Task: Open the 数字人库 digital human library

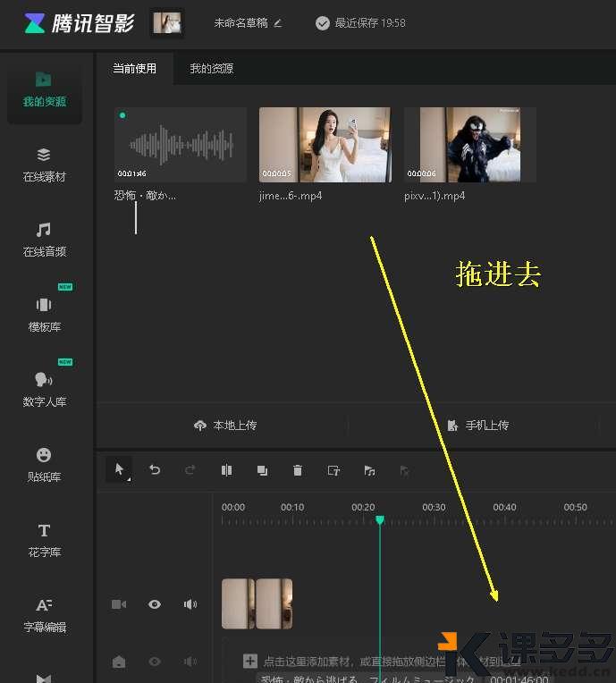Action: 44,389
